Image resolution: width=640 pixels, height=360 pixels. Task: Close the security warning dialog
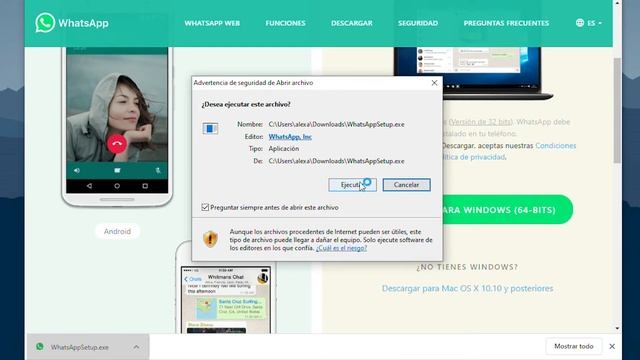(x=434, y=83)
